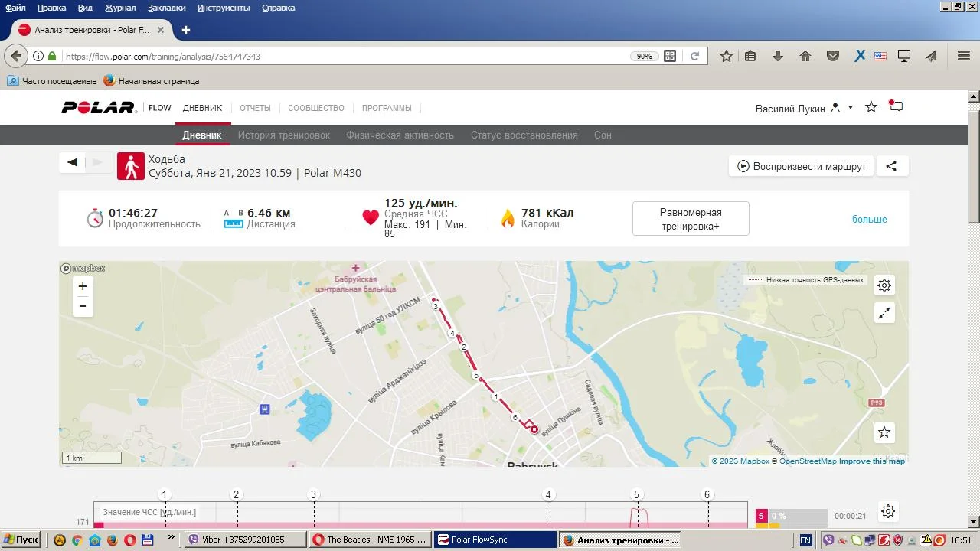Click Равномерная тренировка+ button

tap(691, 219)
